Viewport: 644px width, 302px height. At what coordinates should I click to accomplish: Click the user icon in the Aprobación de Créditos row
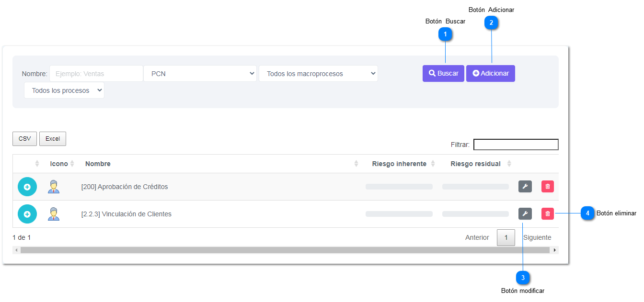54,187
